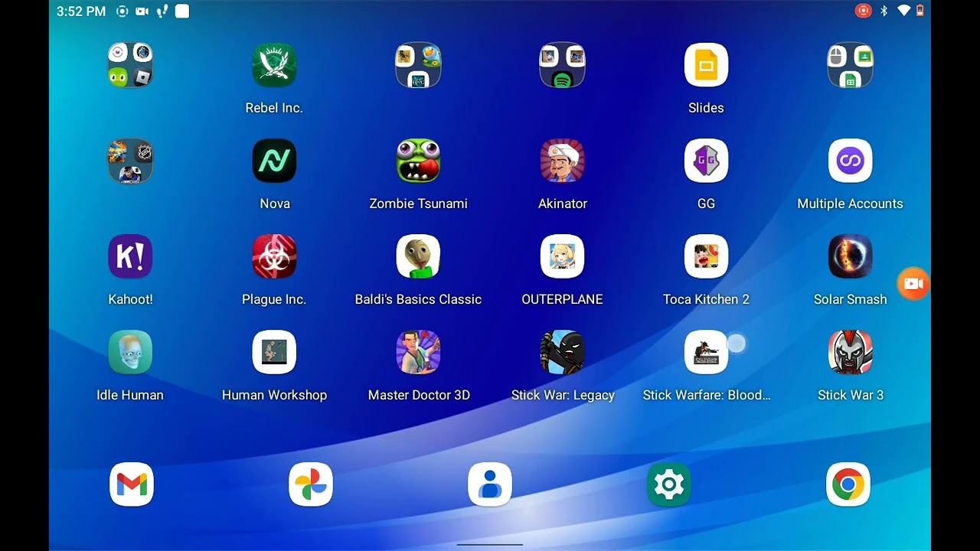
Task: Tap the battery status icon
Action: pyautogui.click(x=920, y=11)
